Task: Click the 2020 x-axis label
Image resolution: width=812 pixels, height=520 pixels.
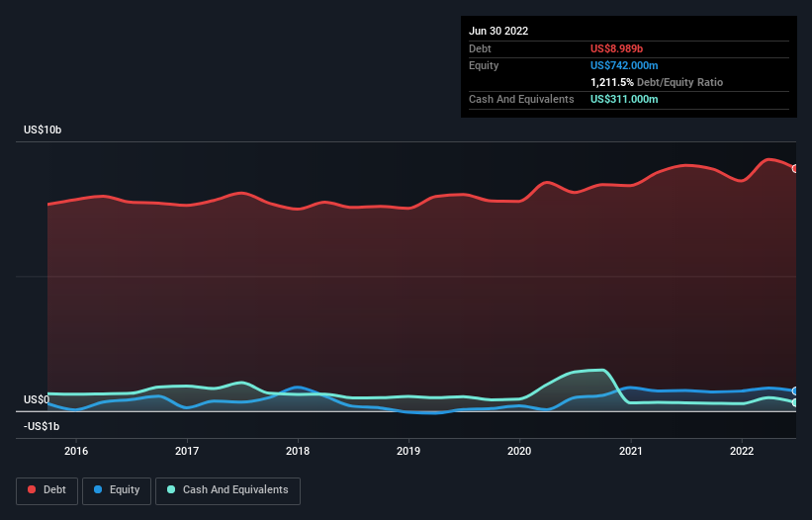Action: (519, 451)
